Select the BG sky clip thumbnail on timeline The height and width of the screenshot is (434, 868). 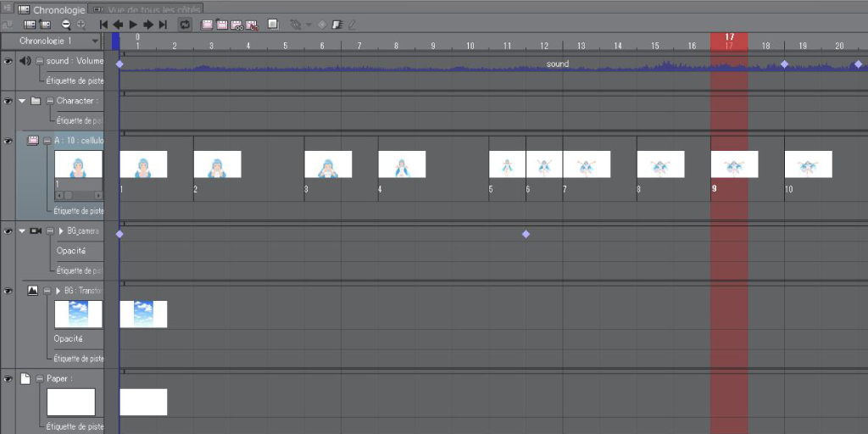coord(143,314)
